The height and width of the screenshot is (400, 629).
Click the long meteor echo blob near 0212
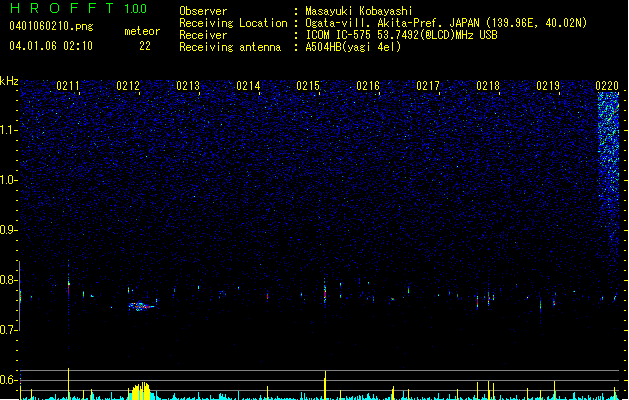(141, 307)
